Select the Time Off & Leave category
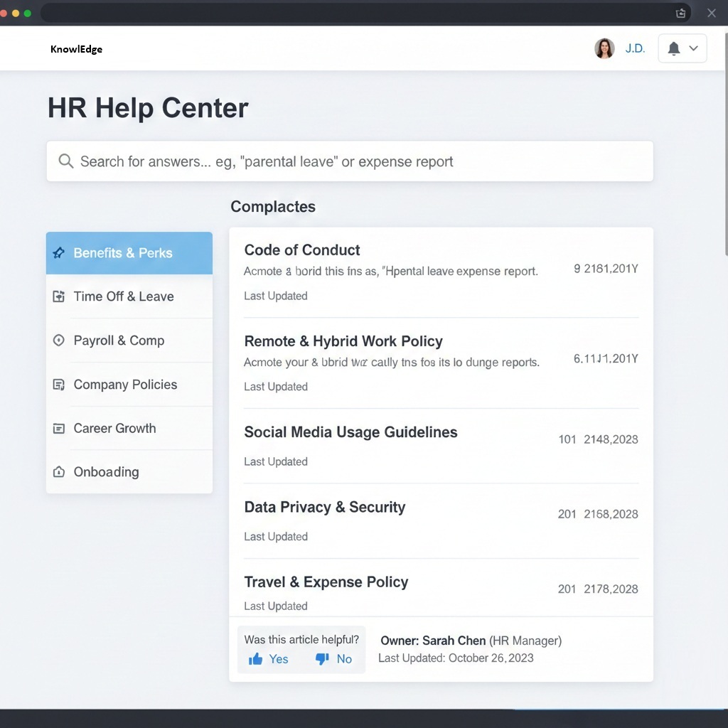 point(124,296)
